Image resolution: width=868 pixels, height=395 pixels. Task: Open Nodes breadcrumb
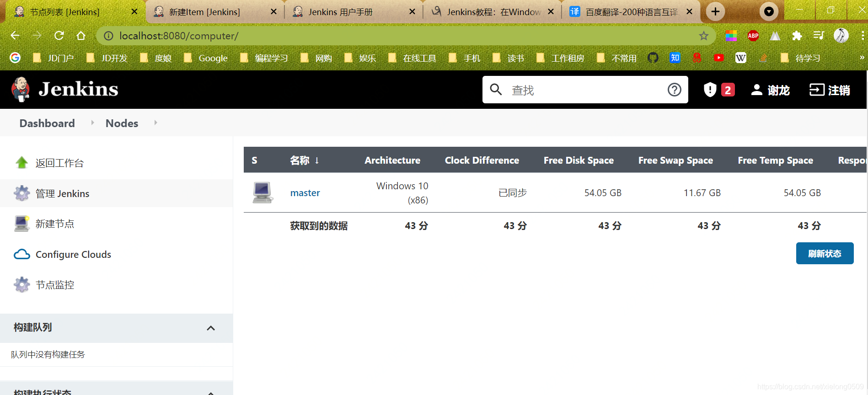122,123
